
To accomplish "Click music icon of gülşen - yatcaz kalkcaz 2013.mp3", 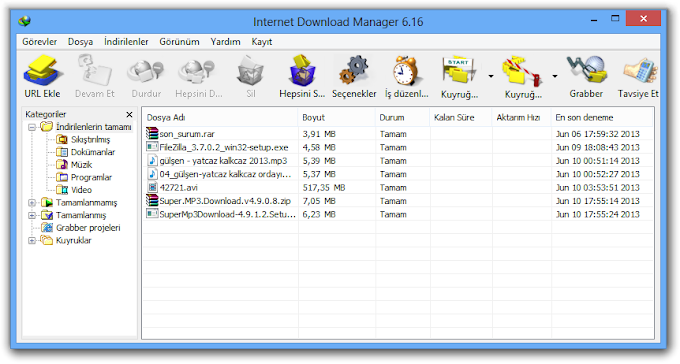I will [152, 160].
